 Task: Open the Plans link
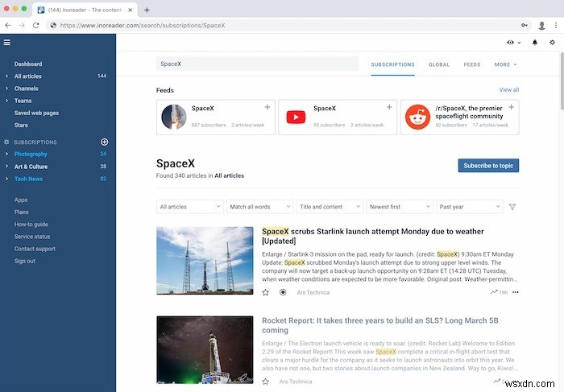click(21, 212)
